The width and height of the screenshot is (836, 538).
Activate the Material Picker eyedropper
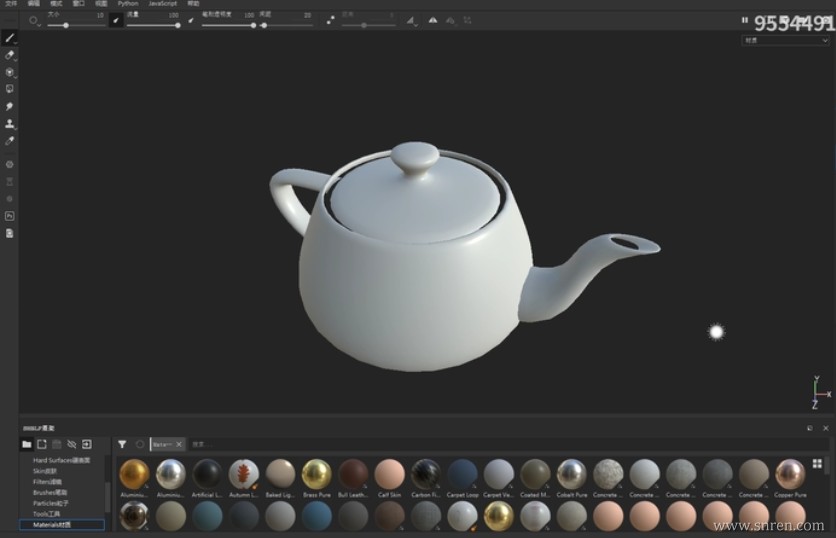[x=10, y=141]
